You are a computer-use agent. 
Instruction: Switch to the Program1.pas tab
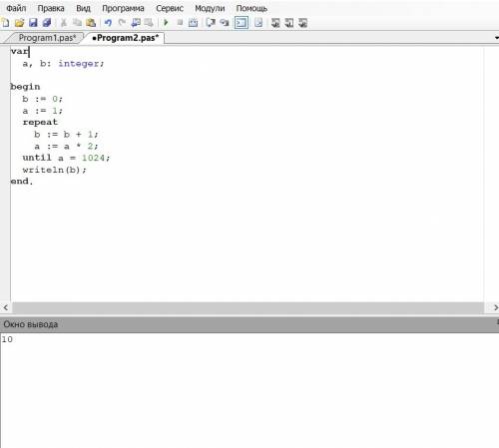point(47,38)
